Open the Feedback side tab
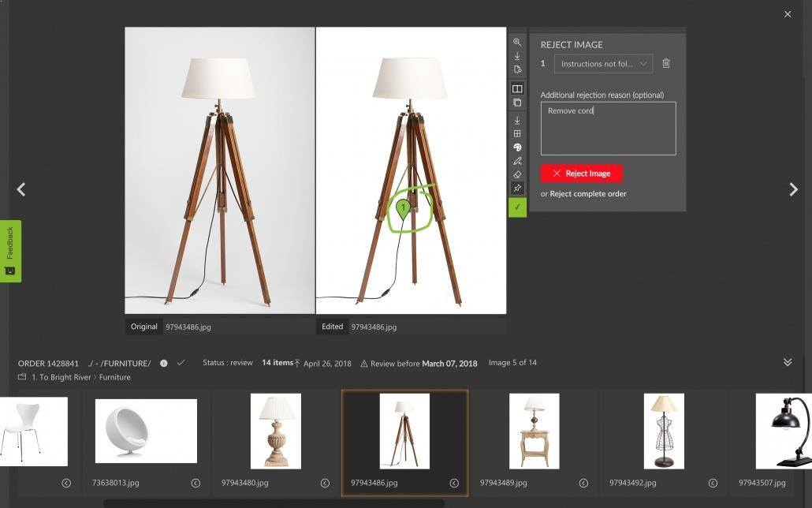The width and height of the screenshot is (812, 508). (x=10, y=251)
